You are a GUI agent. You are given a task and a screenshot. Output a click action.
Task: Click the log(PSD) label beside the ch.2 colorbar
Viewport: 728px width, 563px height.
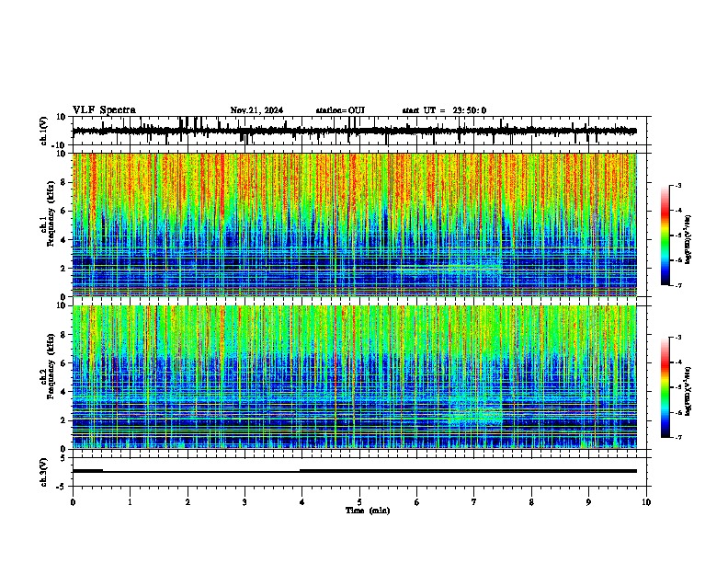(x=688, y=391)
